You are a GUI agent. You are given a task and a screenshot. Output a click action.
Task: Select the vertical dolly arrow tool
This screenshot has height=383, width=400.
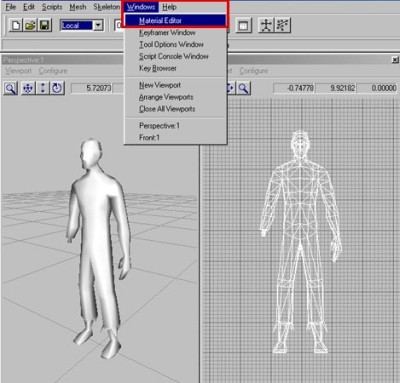[x=43, y=89]
